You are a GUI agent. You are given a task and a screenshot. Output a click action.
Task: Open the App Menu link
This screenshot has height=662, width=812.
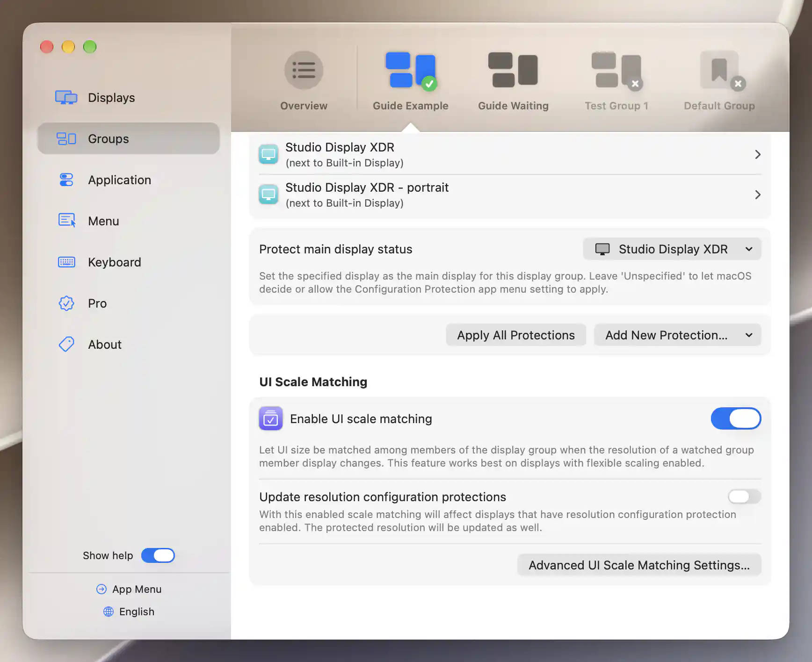[137, 589]
